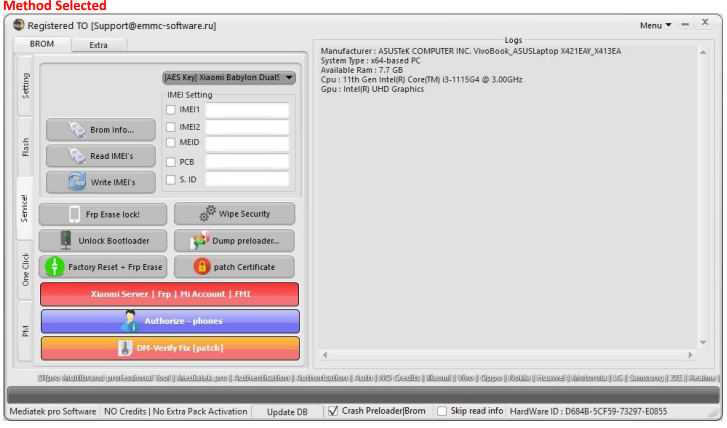Click the dump icon on Dump preloader
727x428 pixels.
coord(200,240)
